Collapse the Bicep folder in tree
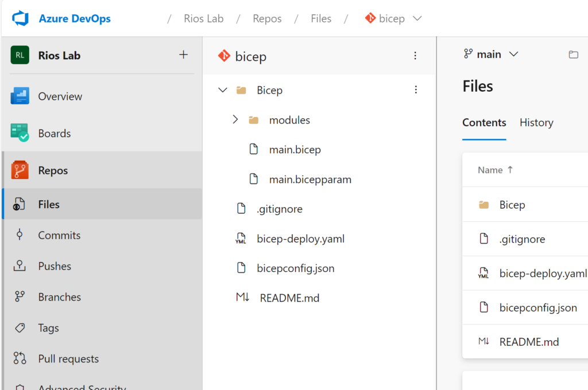Screen dimensions: 588x390 pyautogui.click(x=223, y=90)
